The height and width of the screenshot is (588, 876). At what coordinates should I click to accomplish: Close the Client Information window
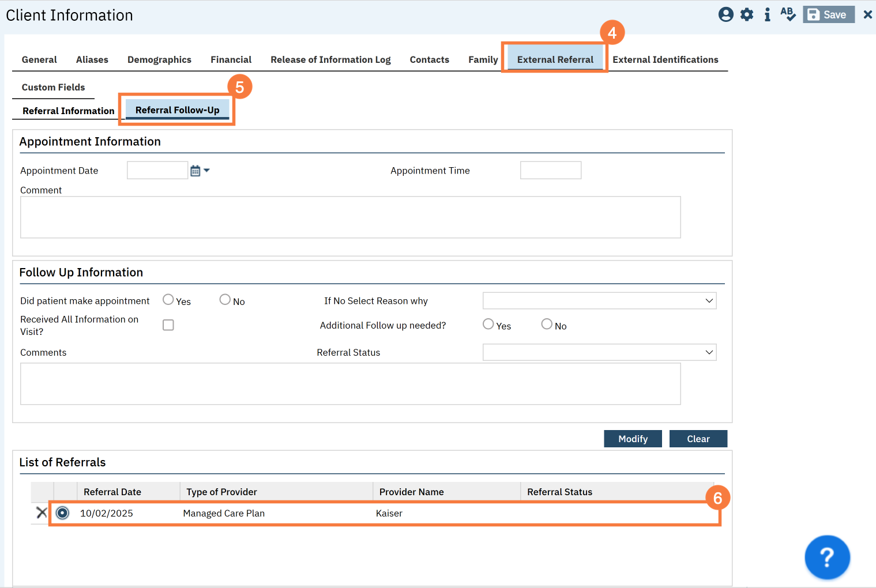867,14
